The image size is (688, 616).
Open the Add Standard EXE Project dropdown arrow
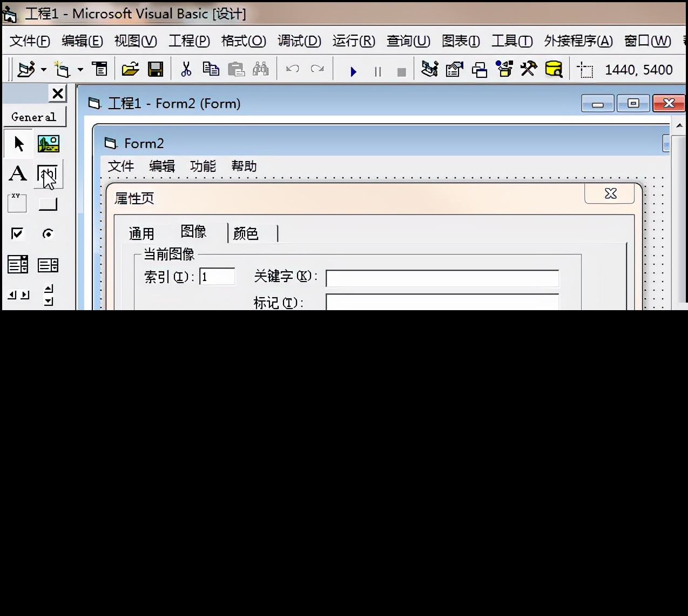pyautogui.click(x=44, y=70)
